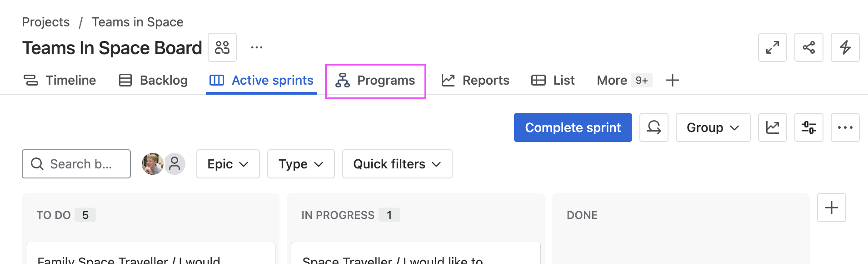Switch to the Backlog tab
The width and height of the screenshot is (868, 264).
pyautogui.click(x=153, y=80)
